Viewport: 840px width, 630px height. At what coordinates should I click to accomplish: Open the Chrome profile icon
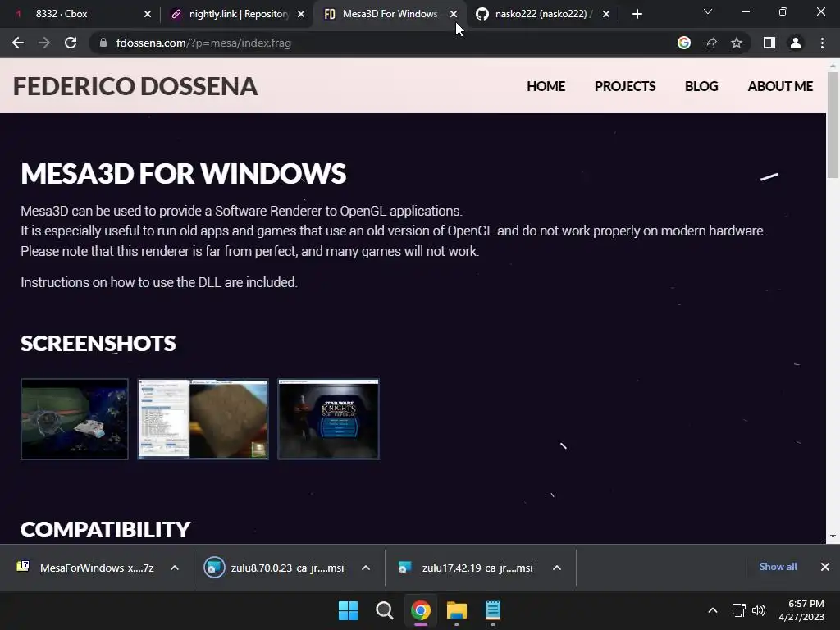point(796,43)
